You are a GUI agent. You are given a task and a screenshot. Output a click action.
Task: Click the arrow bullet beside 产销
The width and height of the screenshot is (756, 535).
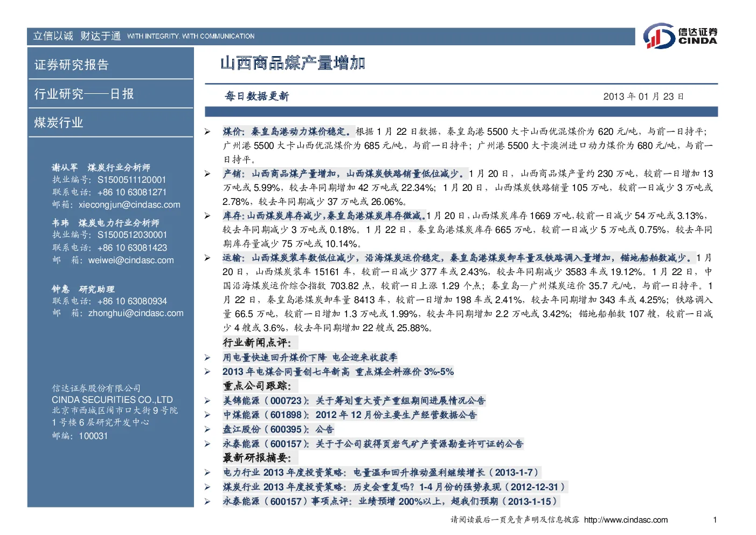[x=207, y=174]
